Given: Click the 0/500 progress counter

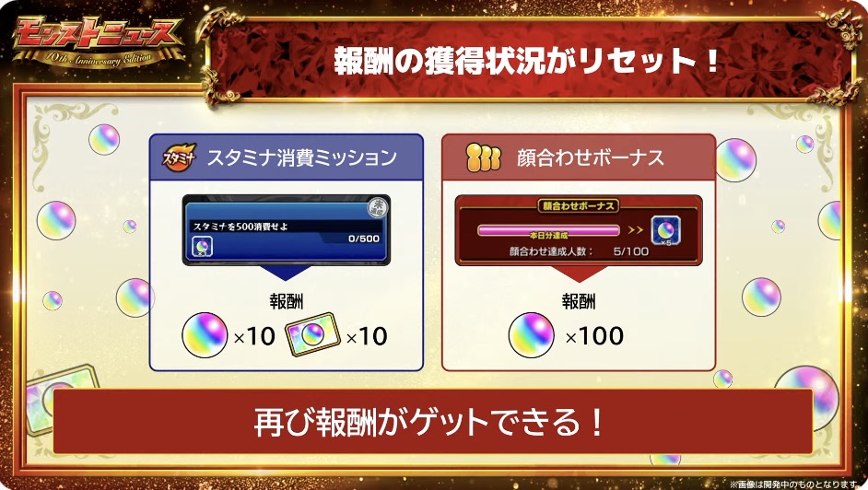Looking at the screenshot, I should [364, 239].
